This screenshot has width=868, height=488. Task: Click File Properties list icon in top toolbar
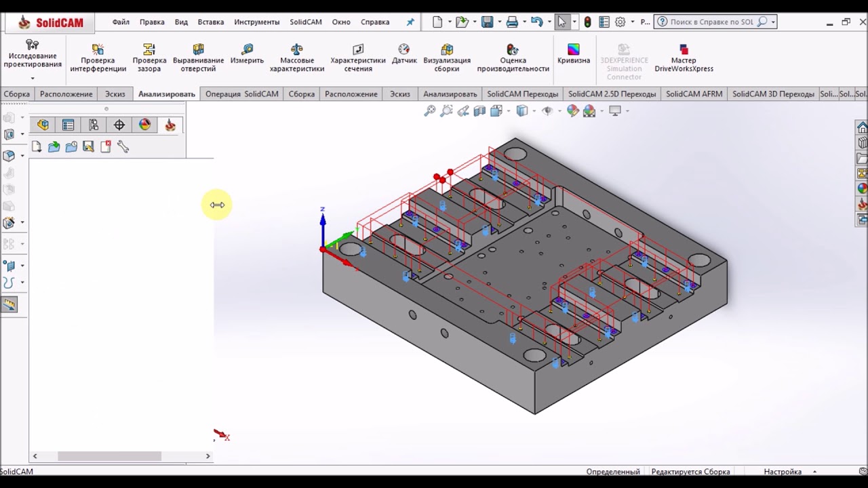click(x=604, y=22)
